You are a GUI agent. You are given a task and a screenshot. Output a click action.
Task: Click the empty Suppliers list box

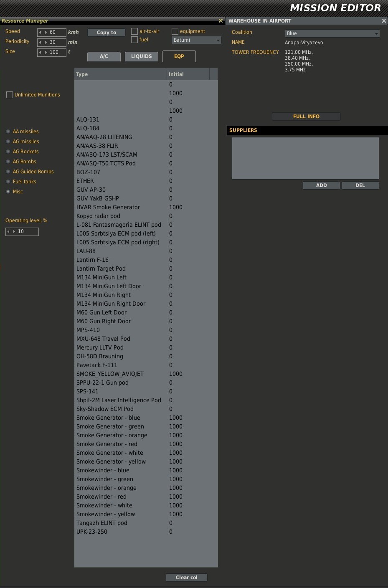(305, 158)
